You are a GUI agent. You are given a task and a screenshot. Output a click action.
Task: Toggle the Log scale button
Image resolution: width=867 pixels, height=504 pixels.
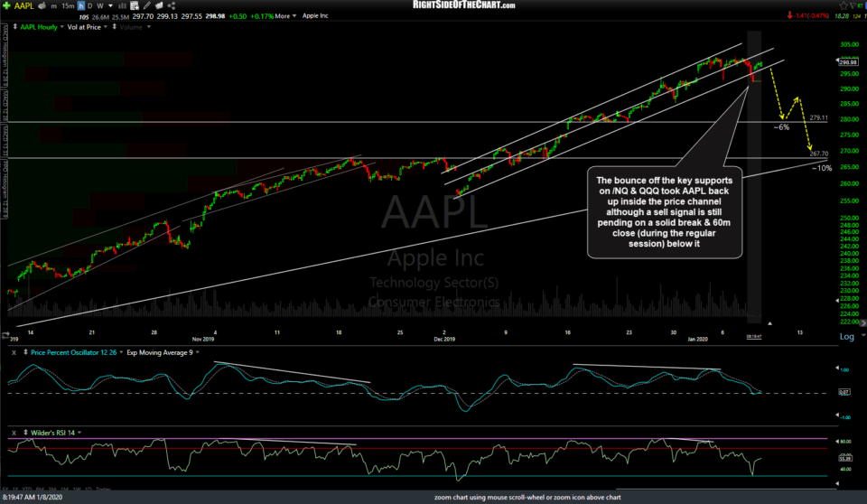click(x=846, y=336)
